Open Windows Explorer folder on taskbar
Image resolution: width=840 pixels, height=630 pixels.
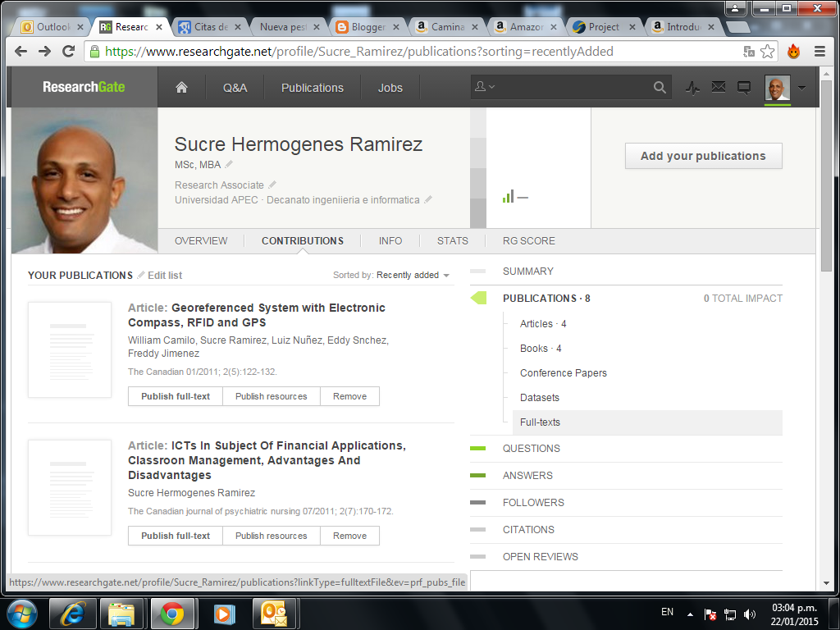coord(121,614)
